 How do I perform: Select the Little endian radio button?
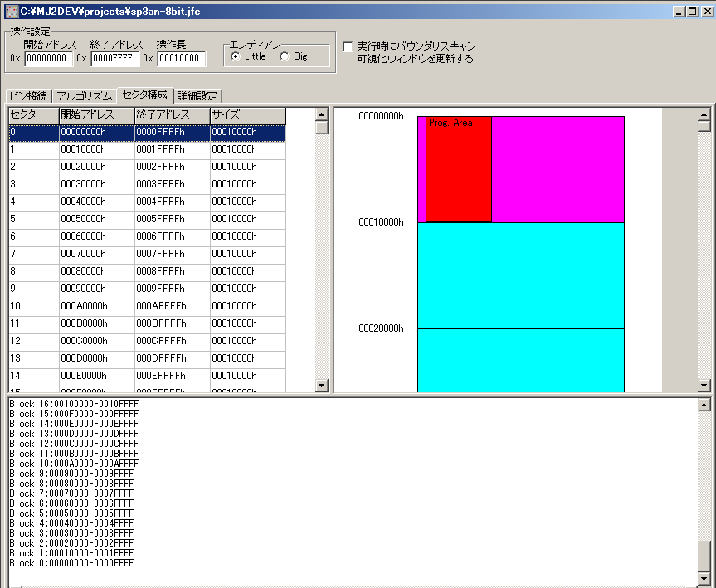point(236,56)
